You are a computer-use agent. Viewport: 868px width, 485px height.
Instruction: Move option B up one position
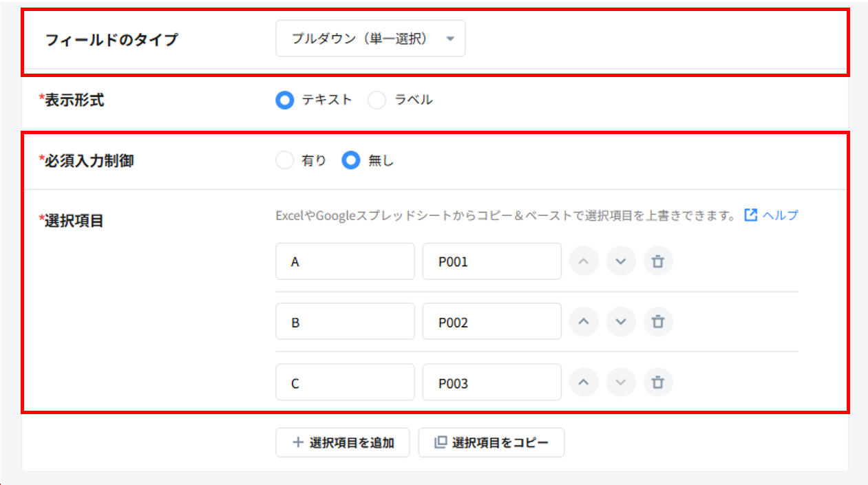[x=584, y=322]
